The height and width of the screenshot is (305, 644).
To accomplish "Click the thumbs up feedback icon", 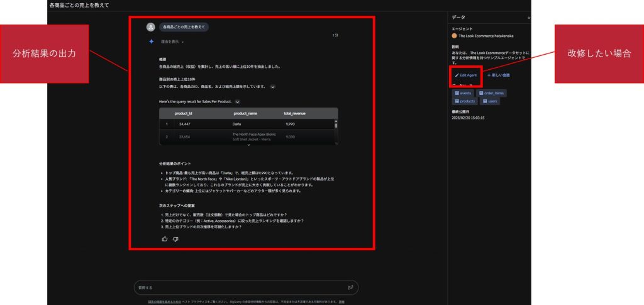I will click(x=165, y=239).
